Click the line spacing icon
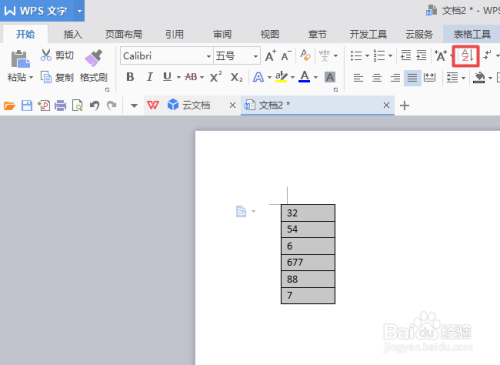 (452, 78)
